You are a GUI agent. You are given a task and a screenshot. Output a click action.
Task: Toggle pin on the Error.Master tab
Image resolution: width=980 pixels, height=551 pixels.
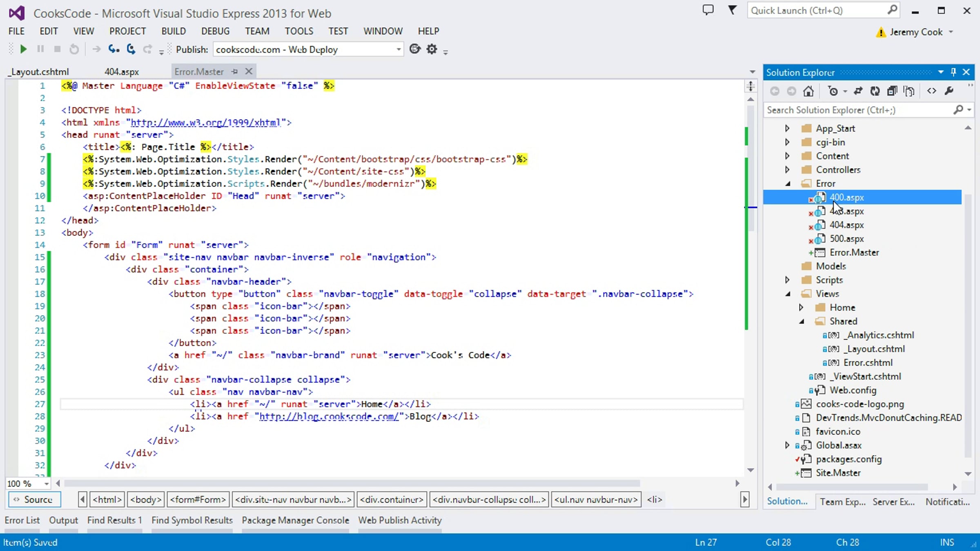click(x=234, y=71)
